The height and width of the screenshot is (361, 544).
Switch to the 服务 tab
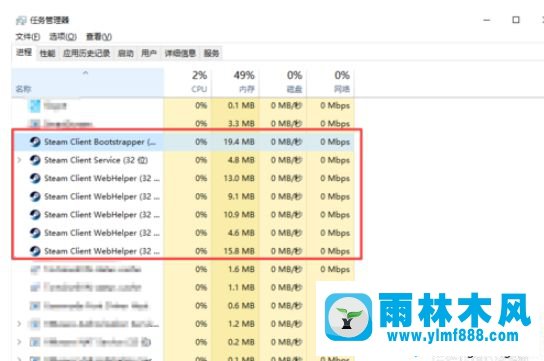[x=211, y=53]
